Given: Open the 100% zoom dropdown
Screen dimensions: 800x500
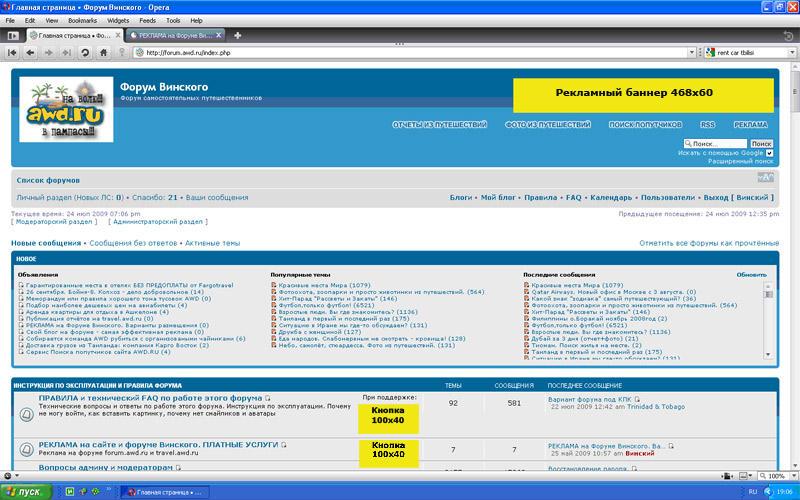Looking at the screenshot, I should coord(792,476).
